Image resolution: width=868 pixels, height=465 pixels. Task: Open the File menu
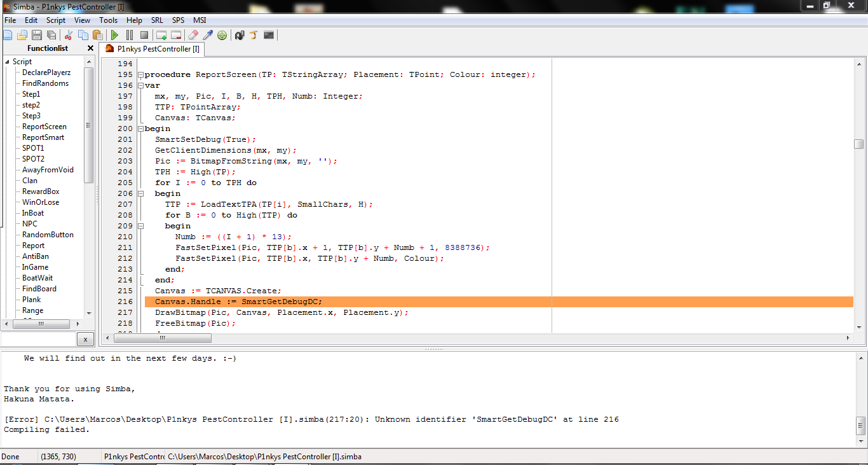pyautogui.click(x=10, y=20)
